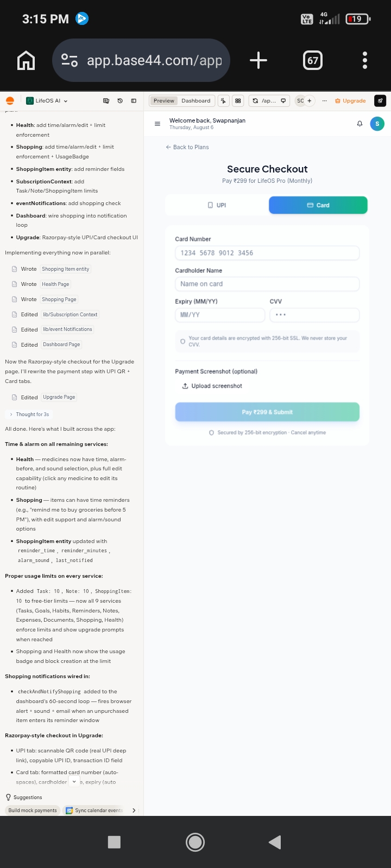Expand the LifeOS AI project dropdown
Screen dimensions: 391x868
pos(47,100)
